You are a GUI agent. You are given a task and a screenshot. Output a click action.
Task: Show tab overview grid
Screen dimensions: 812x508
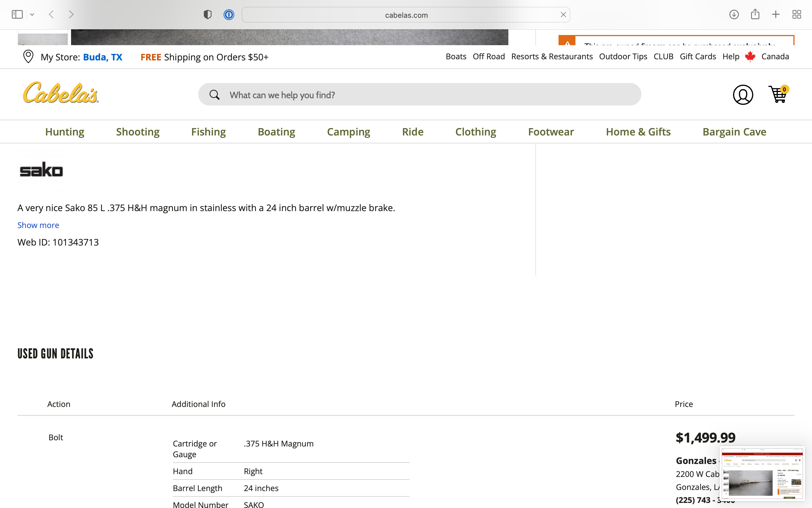[796, 14]
